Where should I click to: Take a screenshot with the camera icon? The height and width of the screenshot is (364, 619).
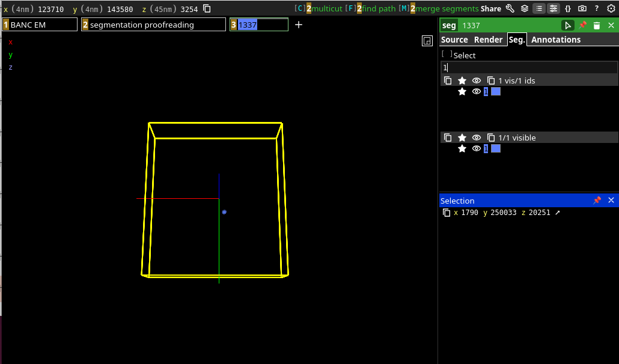[582, 8]
